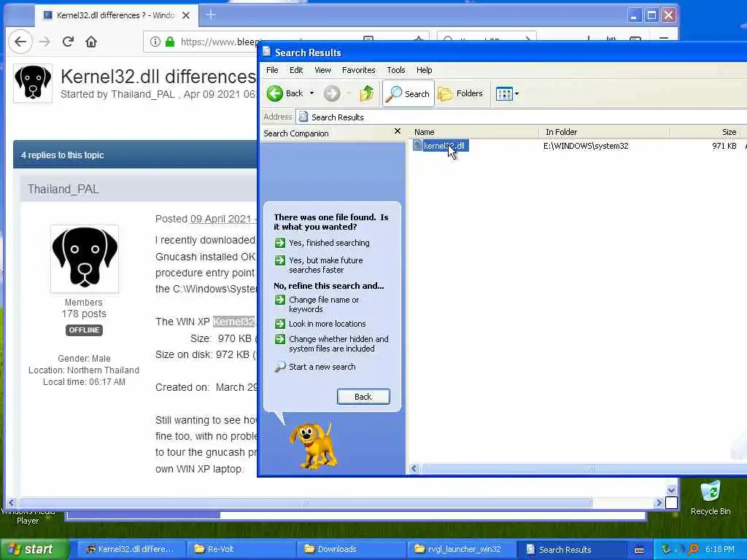Image resolution: width=747 pixels, height=560 pixels.
Task: Toggle the Search toolbar button
Action: point(409,93)
